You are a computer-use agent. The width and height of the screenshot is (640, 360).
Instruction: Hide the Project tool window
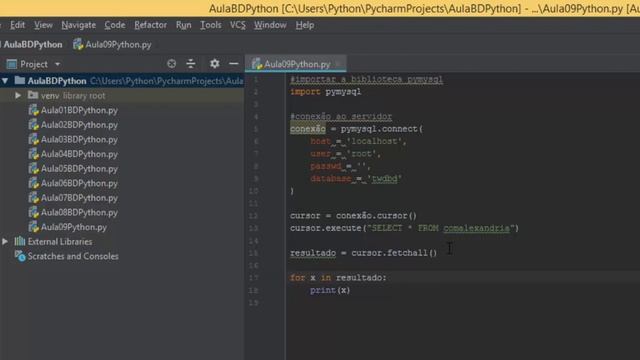tap(233, 64)
